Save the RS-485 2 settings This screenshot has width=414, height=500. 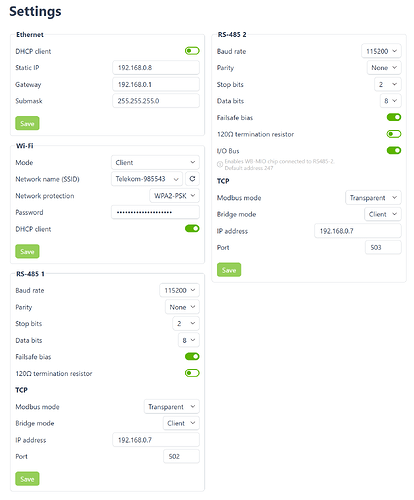pyautogui.click(x=229, y=270)
